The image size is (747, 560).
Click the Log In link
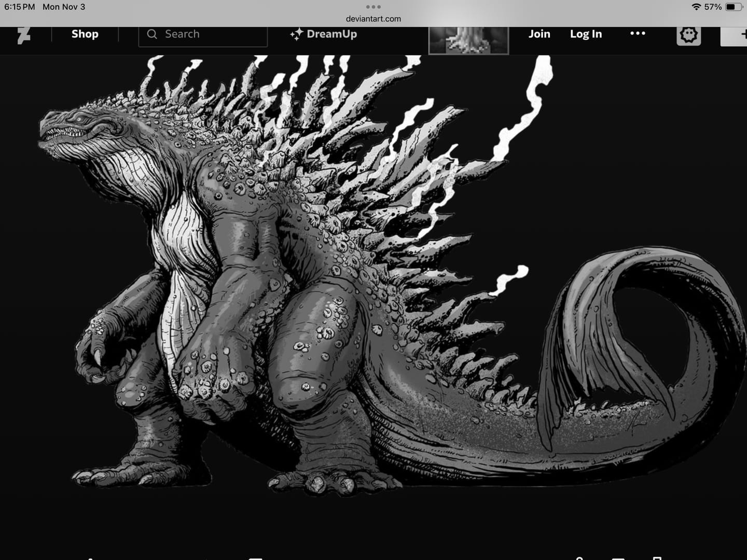(x=586, y=34)
